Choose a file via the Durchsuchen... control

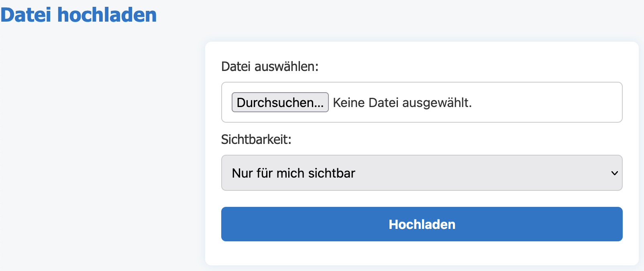(280, 102)
